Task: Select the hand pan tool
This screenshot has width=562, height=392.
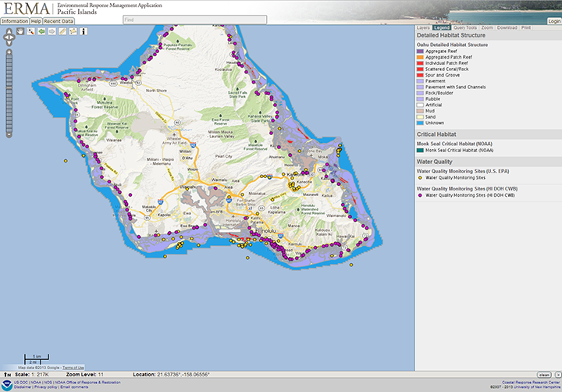Action: coord(20,31)
